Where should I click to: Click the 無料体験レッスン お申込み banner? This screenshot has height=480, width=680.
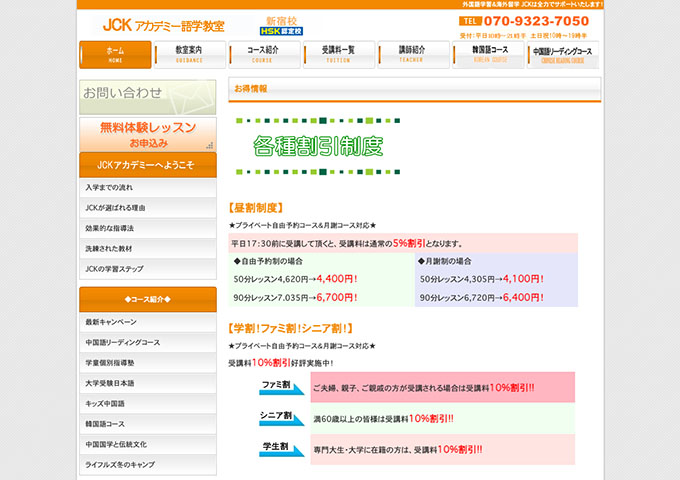[148, 135]
